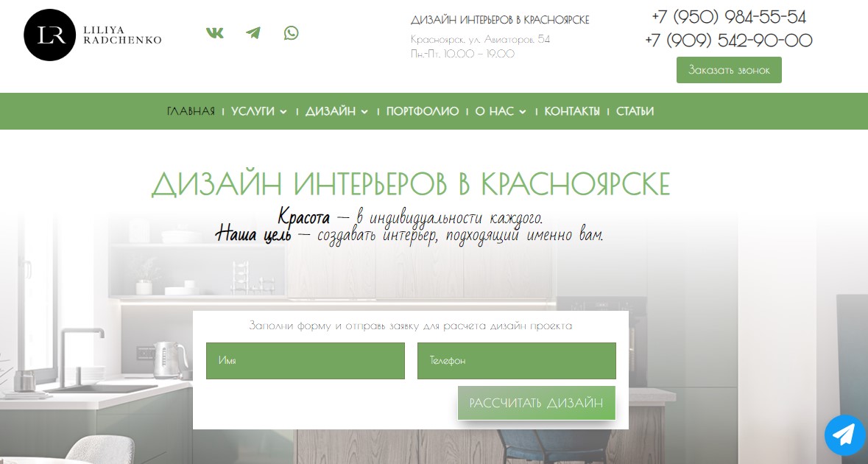Open the VK social media icon
Screen dimensions: 868x464
[214, 32]
